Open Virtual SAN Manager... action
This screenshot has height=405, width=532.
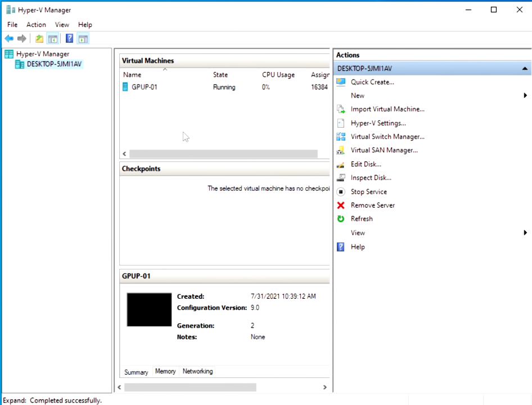[384, 150]
